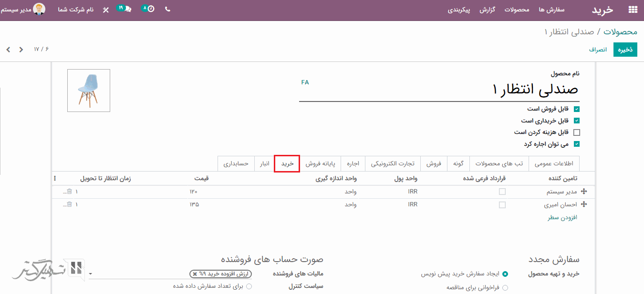The height and width of the screenshot is (294, 644).
Task: Switch to the حسابداری tab
Action: (236, 163)
